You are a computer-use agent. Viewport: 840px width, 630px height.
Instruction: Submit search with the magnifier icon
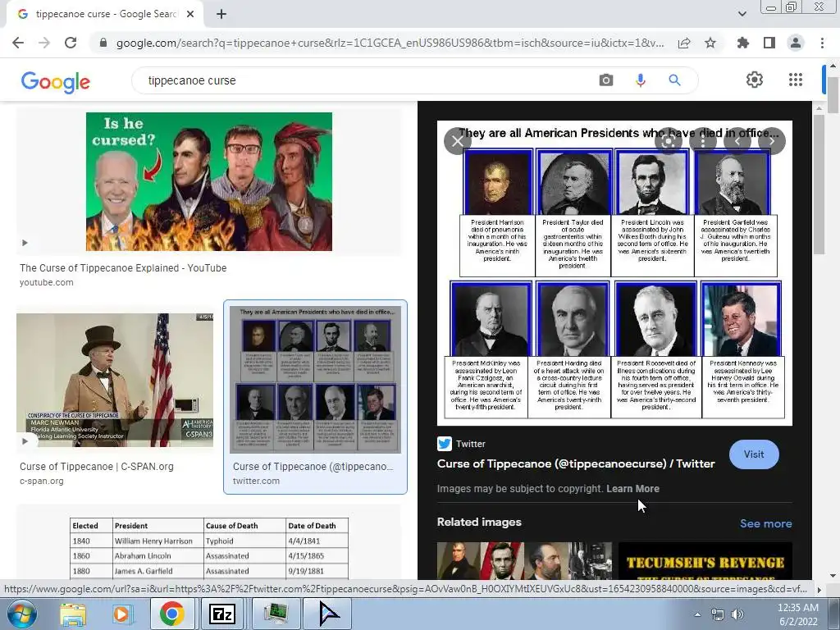(674, 80)
